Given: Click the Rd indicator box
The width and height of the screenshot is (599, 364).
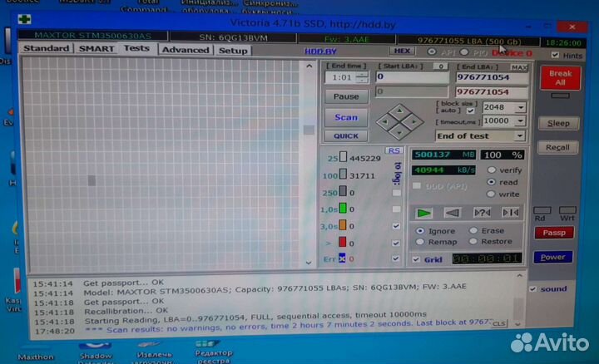Looking at the screenshot, I should (x=542, y=210).
